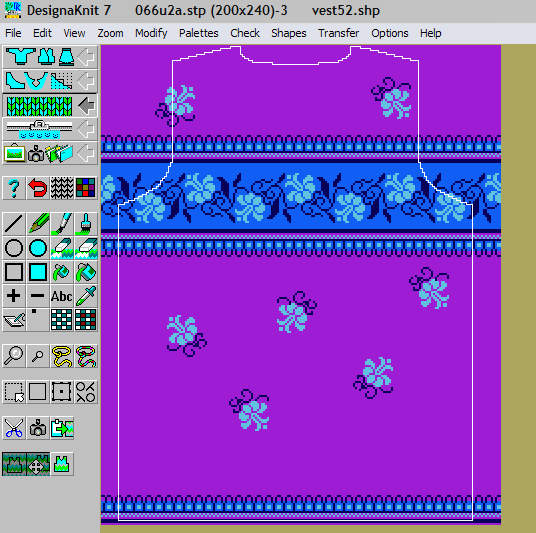Select the multicolored yarn loop icon
This screenshot has height=533, width=536.
pyautogui.click(x=85, y=356)
